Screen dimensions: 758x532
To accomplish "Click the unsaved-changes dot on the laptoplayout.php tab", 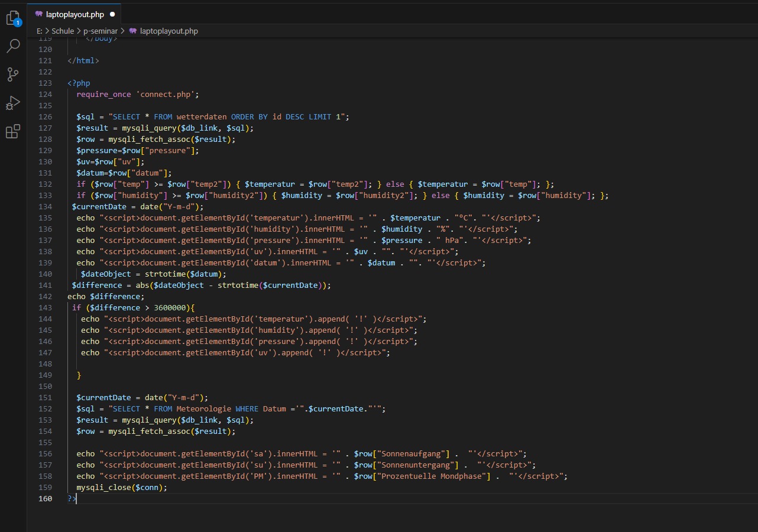I will (x=112, y=14).
